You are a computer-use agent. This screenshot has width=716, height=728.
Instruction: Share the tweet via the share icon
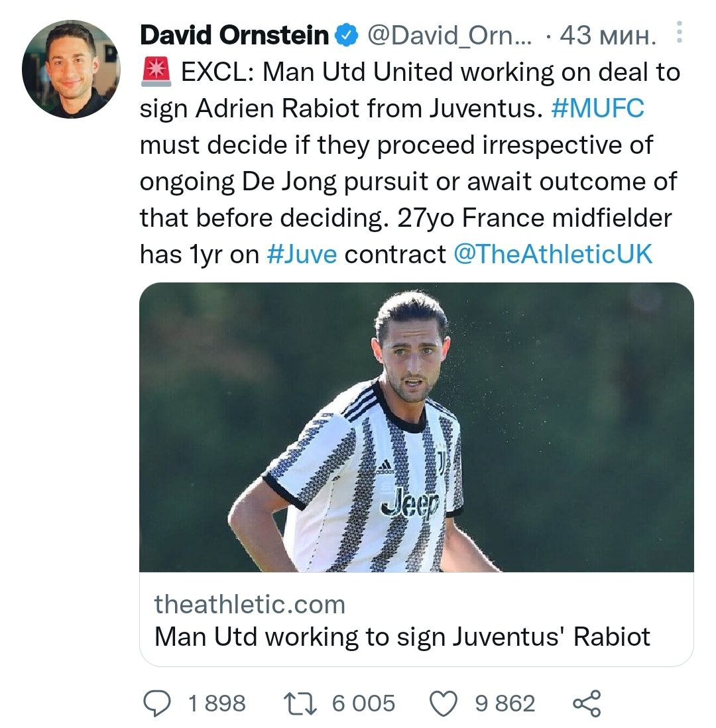586,703
